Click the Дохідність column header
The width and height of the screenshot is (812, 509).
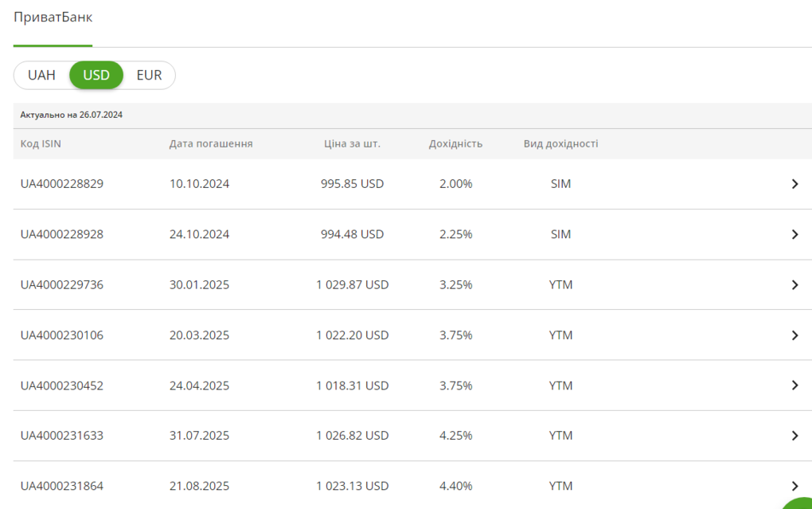click(x=455, y=144)
